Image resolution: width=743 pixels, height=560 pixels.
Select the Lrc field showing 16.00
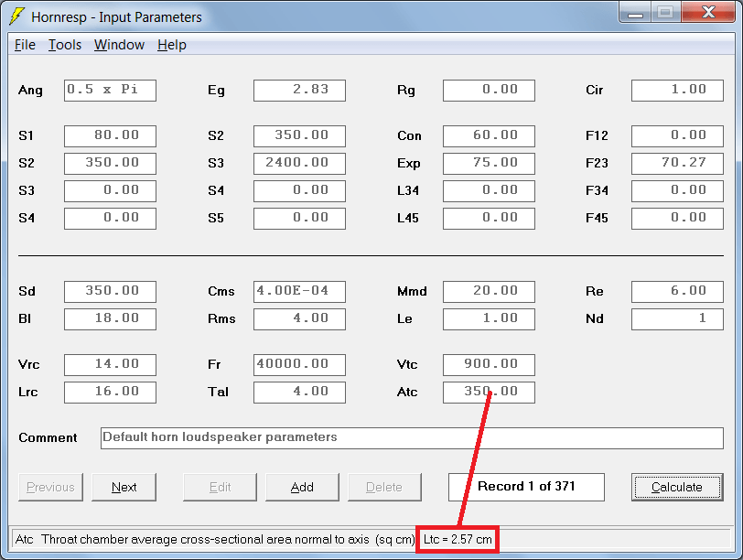pos(110,393)
